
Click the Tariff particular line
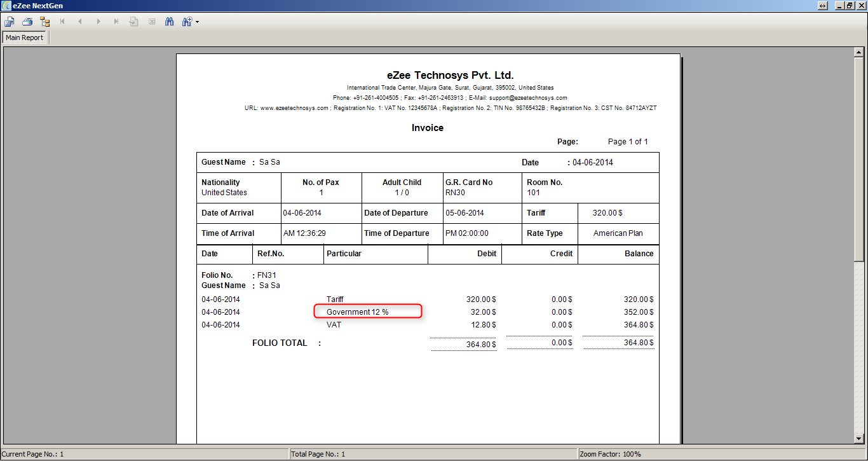tap(335, 299)
